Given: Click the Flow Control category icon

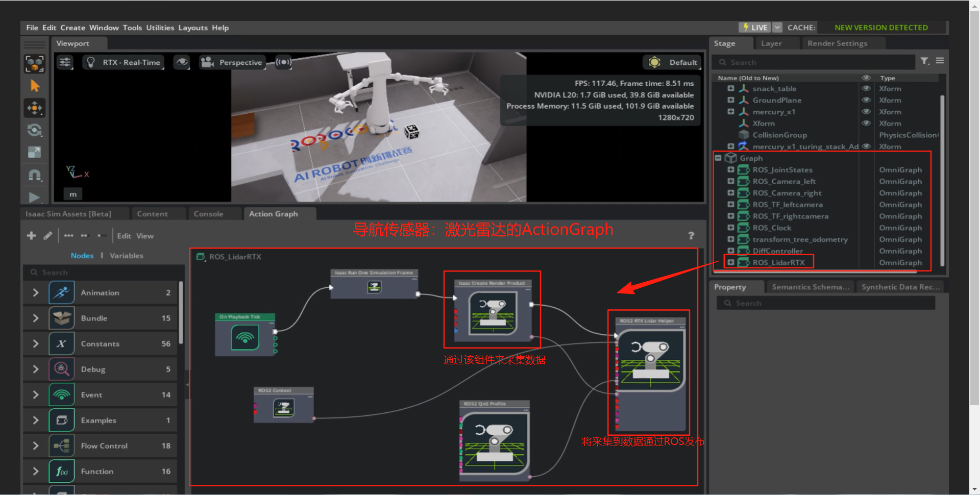Looking at the screenshot, I should tap(62, 445).
